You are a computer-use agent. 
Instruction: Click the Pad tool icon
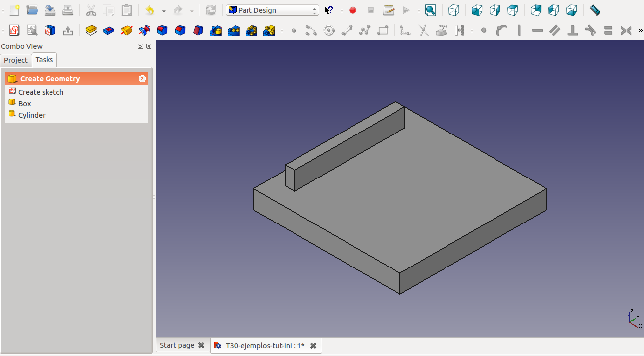click(91, 31)
